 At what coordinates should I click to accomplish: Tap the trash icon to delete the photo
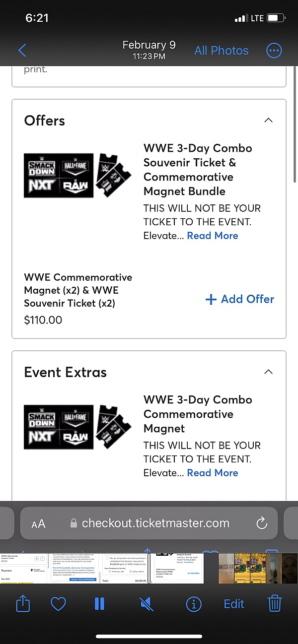275,603
